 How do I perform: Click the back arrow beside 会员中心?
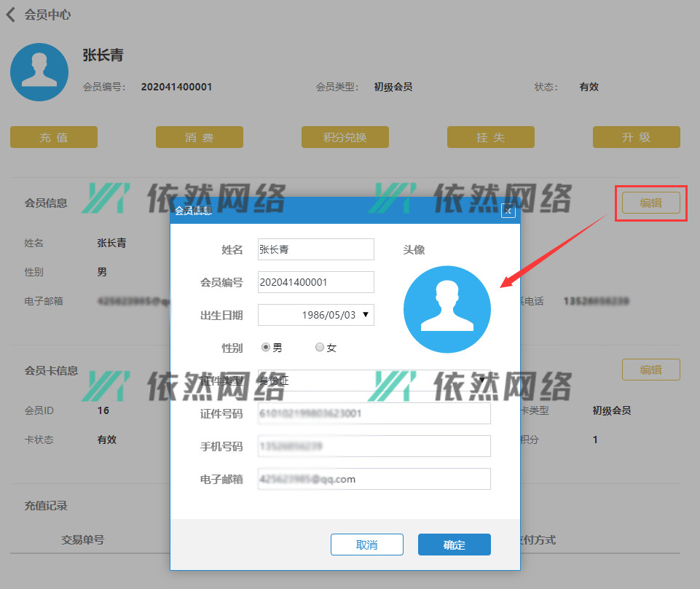coord(11,15)
